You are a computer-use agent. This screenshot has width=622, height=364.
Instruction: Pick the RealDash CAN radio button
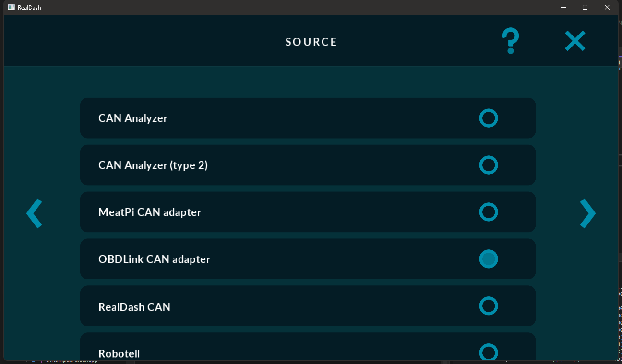tap(488, 306)
